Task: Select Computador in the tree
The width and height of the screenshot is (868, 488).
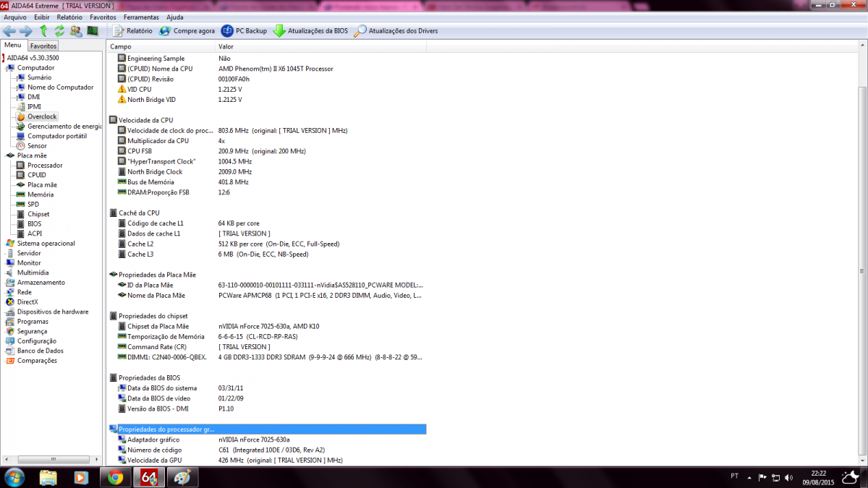Action: pyautogui.click(x=35, y=68)
